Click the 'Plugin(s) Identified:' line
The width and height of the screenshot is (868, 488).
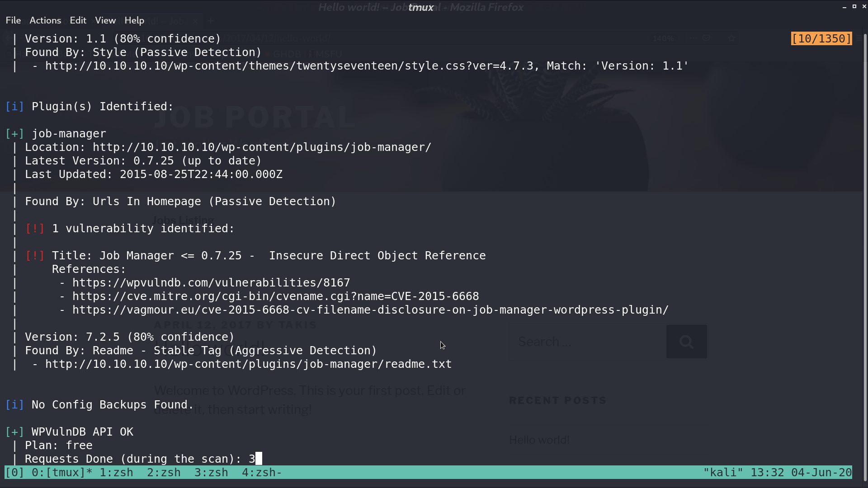click(x=89, y=107)
